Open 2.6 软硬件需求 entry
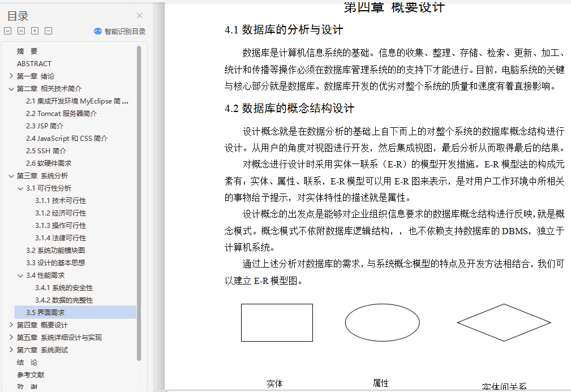571x392 pixels. 49,163
